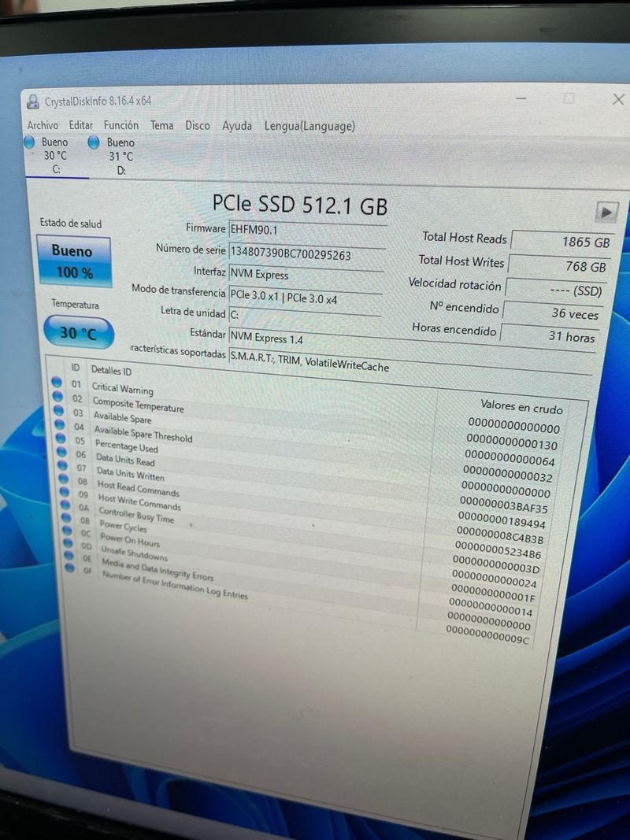Click the Detalles ID column header
This screenshot has height=840, width=630.
click(x=111, y=370)
